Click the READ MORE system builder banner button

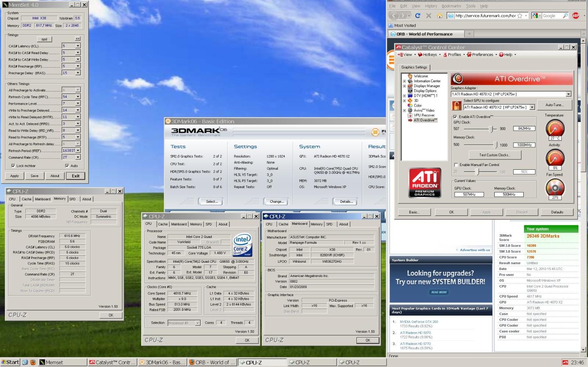pyautogui.click(x=439, y=292)
